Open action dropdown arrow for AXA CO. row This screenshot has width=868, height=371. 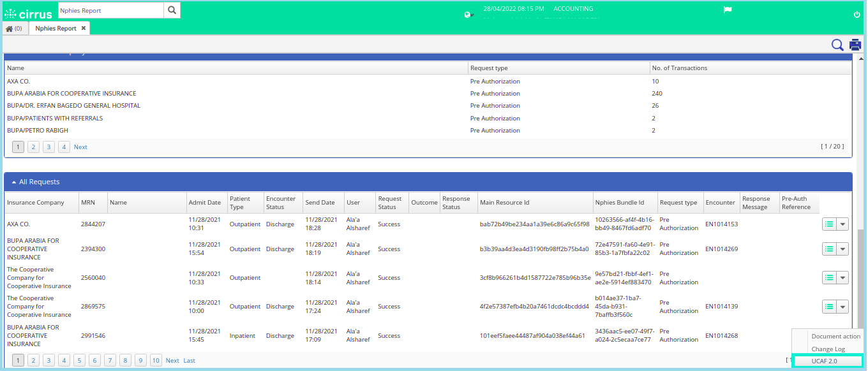pos(842,224)
